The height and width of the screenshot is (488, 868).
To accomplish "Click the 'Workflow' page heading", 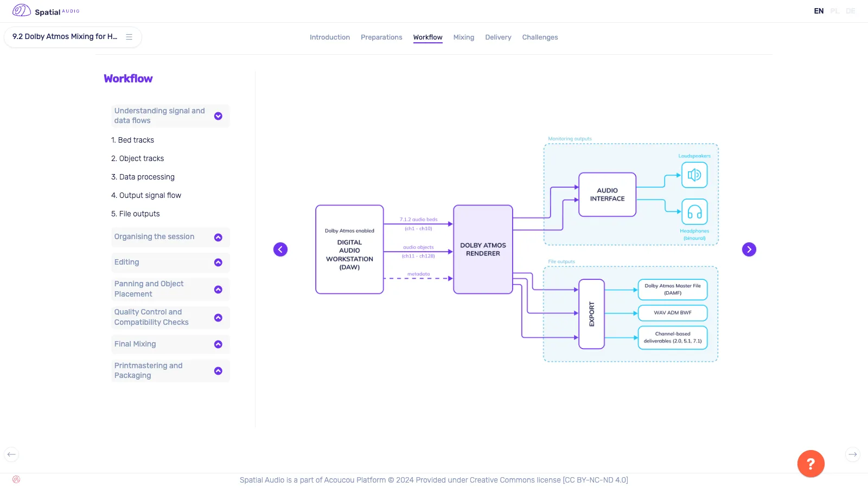I will pos(128,79).
